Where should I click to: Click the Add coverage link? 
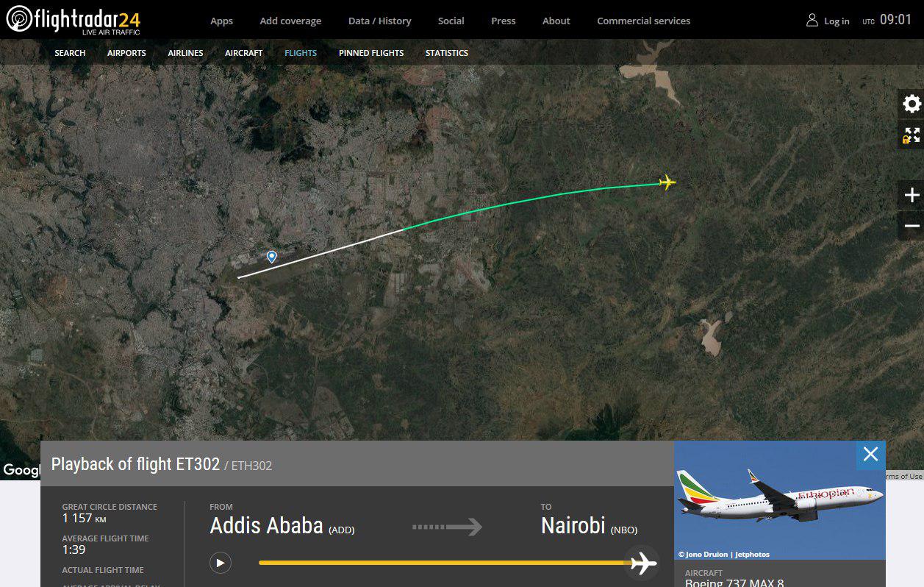coord(290,21)
